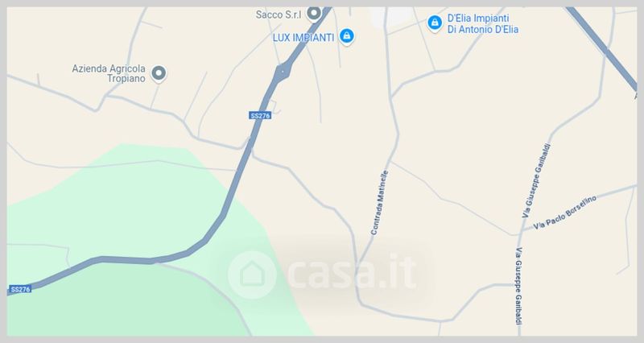Screen dimensions: 644x343
Task: Click lower Via Giuseppe Garibaldi label
Action: 518,286
